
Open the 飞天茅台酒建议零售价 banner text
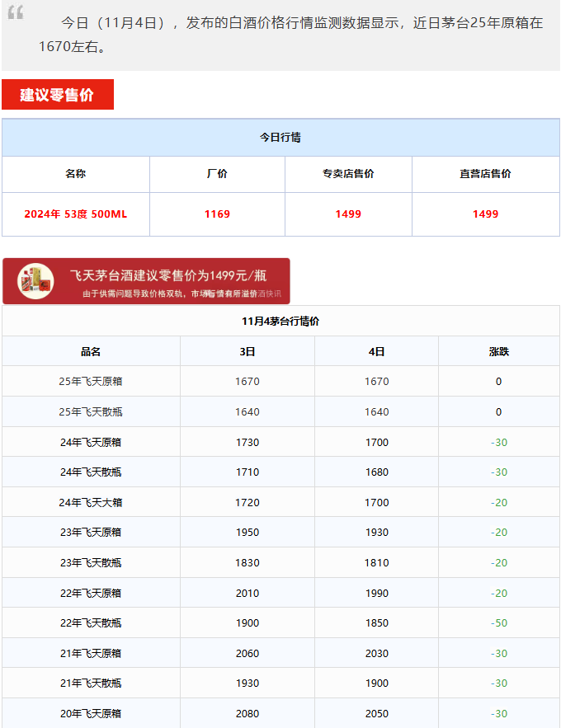[x=167, y=275]
